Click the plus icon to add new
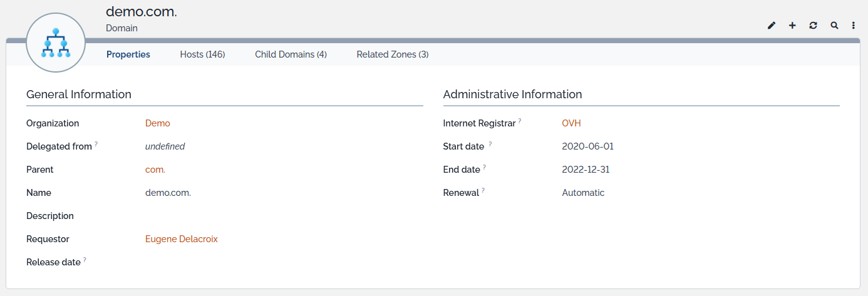 (792, 26)
